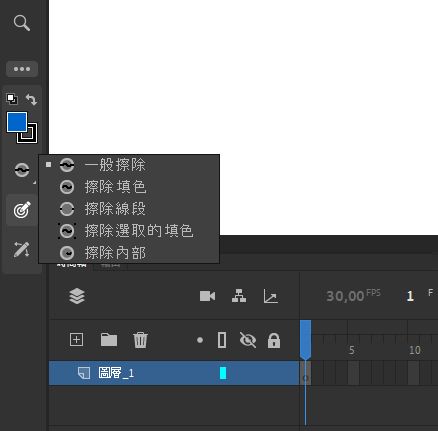Image resolution: width=438 pixels, height=431 pixels.
Task: Delete layer with trash icon
Action: (x=140, y=340)
